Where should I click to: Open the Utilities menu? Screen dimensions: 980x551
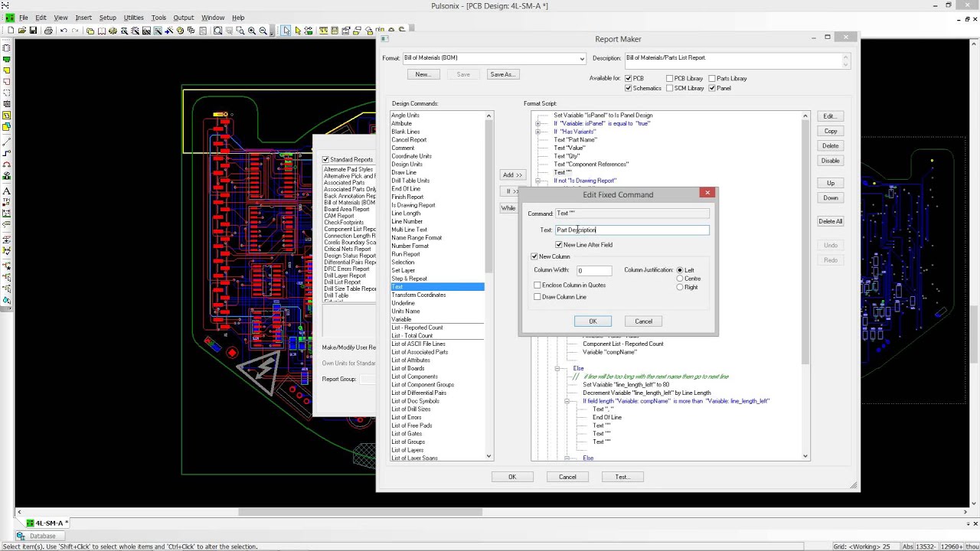[133, 18]
